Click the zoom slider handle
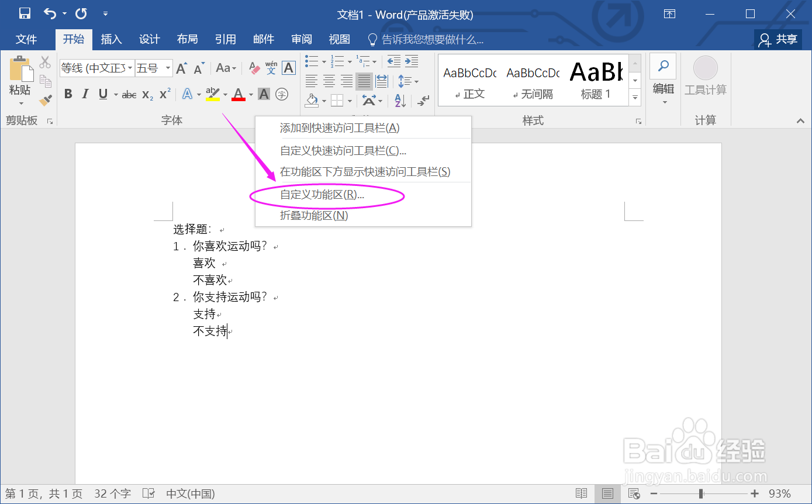This screenshot has height=504, width=812. pos(701,493)
